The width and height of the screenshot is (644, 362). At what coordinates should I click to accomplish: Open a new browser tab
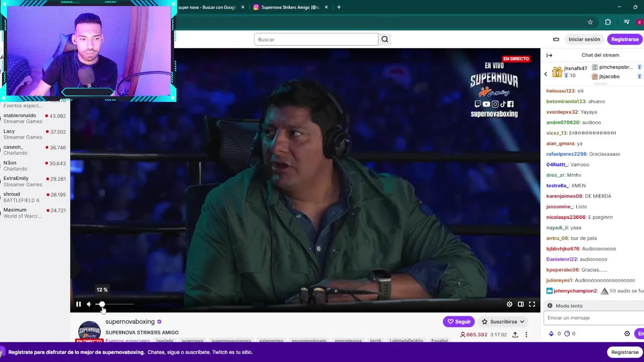tap(339, 7)
